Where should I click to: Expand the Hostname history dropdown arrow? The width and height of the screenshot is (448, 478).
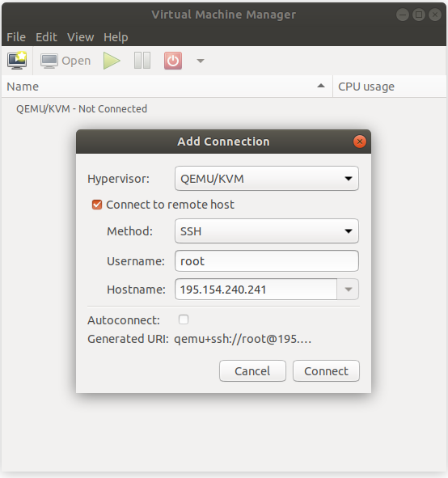pyautogui.click(x=348, y=290)
